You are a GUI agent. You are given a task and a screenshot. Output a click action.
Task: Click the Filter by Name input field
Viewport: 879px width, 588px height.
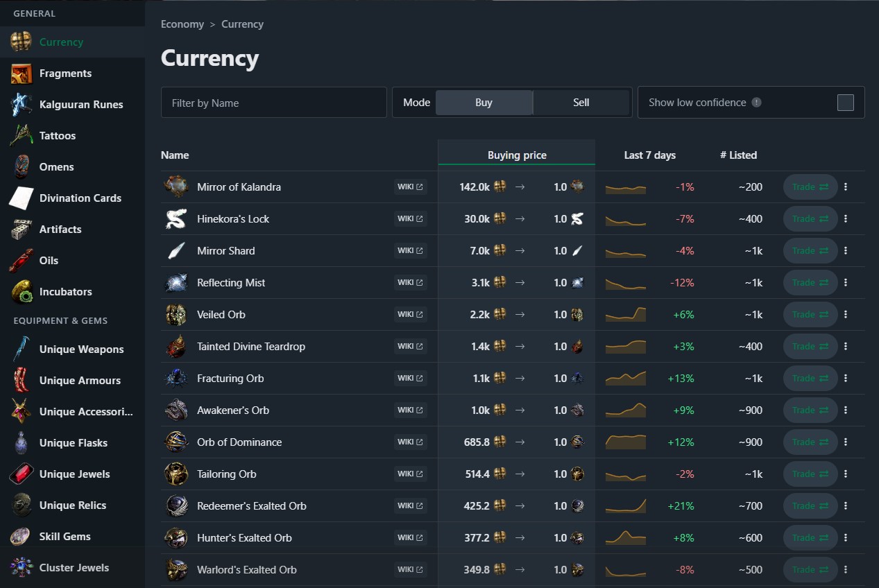point(273,103)
